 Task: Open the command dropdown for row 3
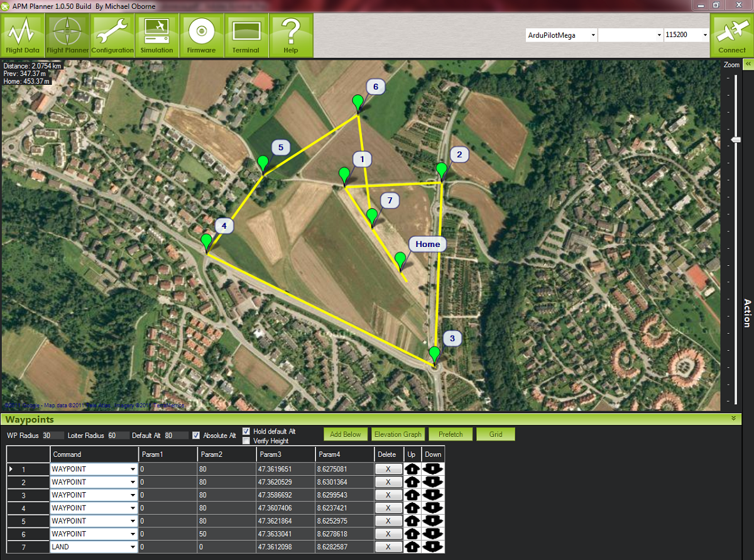pos(133,495)
